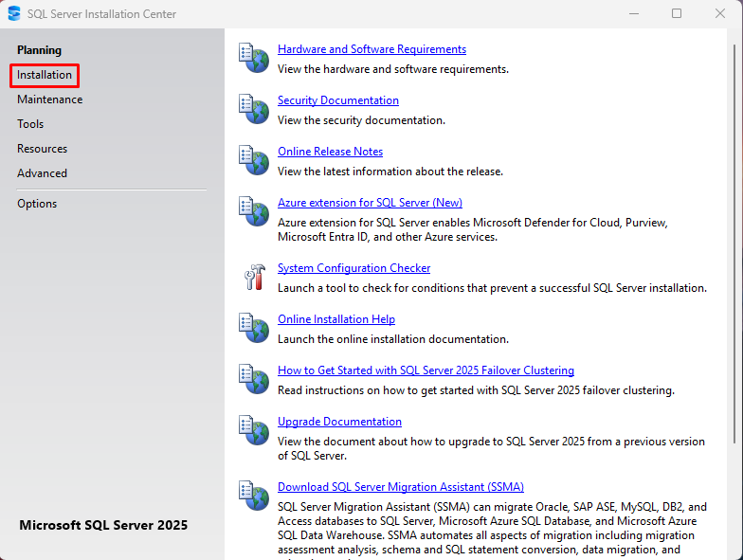Open Download SQL Server Migration Assistant (SSMA) link
743x560 pixels.
401,487
